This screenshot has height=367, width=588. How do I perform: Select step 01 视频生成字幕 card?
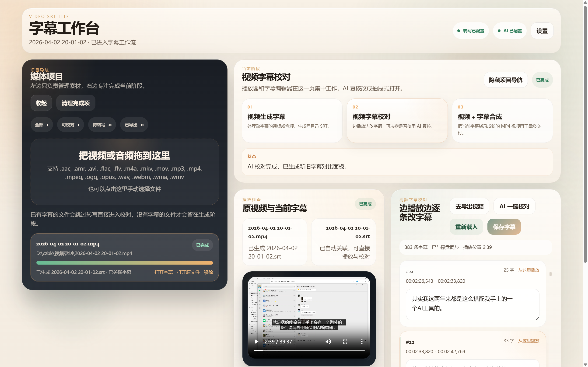pyautogui.click(x=292, y=120)
